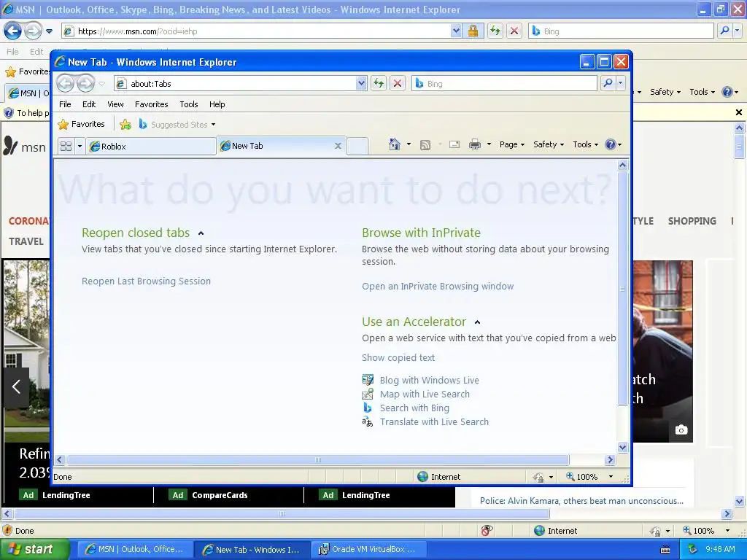The image size is (747, 560).
Task: Click Help question mark icon in New Tab window
Action: [x=611, y=144]
